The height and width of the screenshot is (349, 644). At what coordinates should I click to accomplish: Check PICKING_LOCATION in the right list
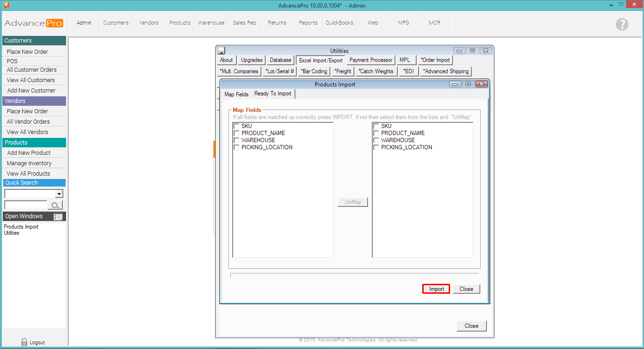376,147
